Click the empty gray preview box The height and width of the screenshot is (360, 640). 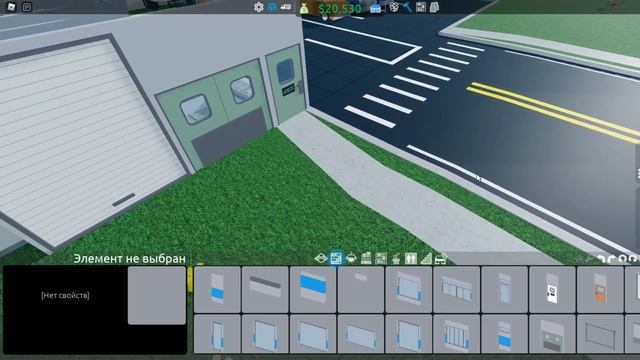(x=157, y=296)
